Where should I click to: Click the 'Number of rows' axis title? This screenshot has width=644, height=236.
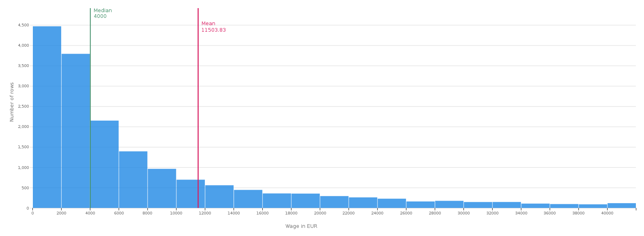click(12, 102)
